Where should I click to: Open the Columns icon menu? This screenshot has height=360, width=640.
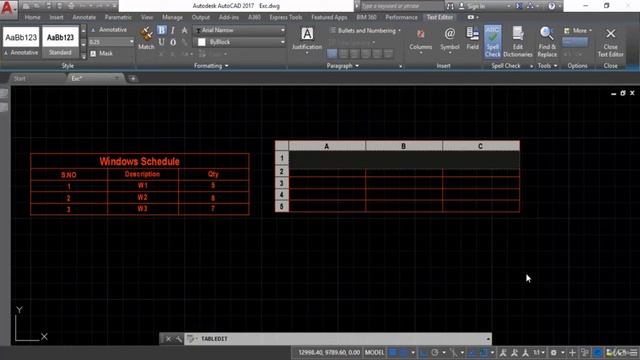tap(420, 40)
